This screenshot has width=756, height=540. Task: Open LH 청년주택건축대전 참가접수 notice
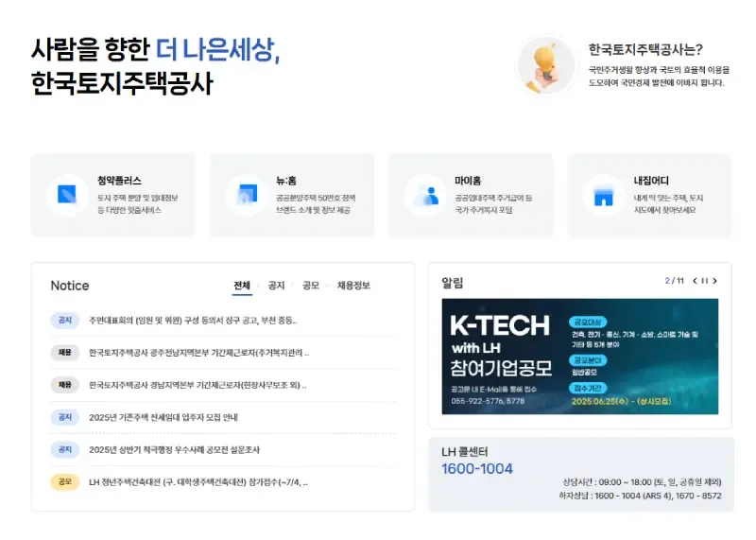198,482
